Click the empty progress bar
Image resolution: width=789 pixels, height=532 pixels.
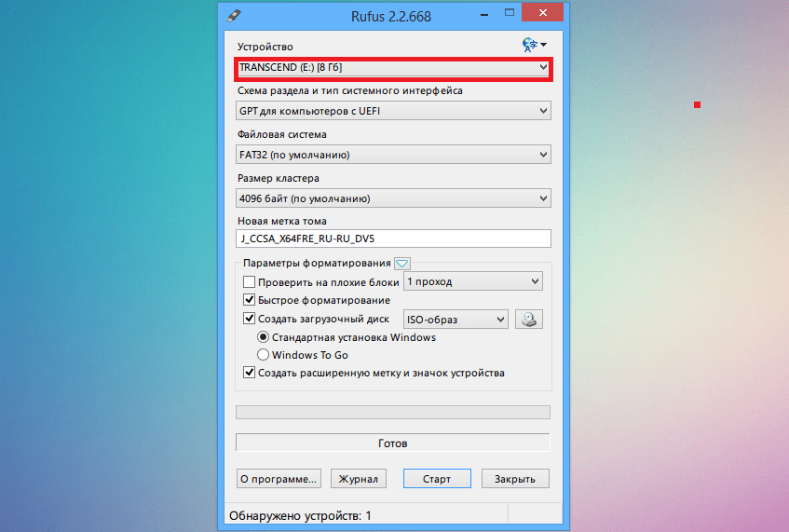pos(393,412)
